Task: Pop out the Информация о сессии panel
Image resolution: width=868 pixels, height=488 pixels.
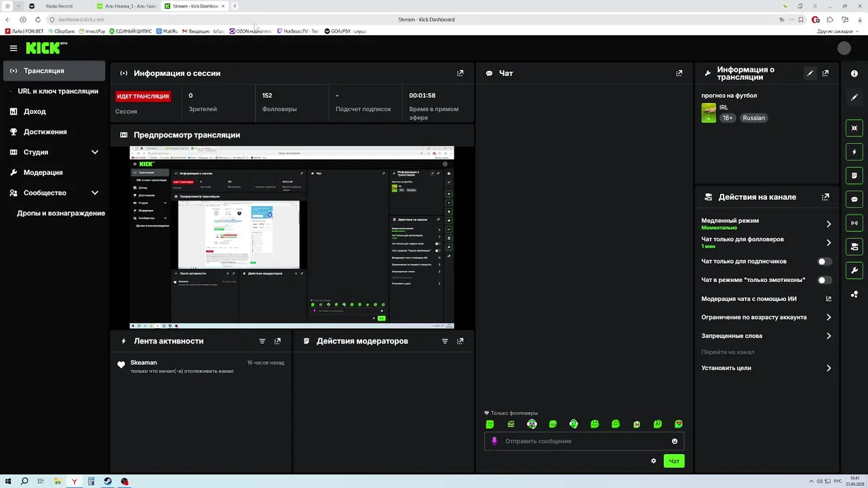Action: (x=460, y=73)
